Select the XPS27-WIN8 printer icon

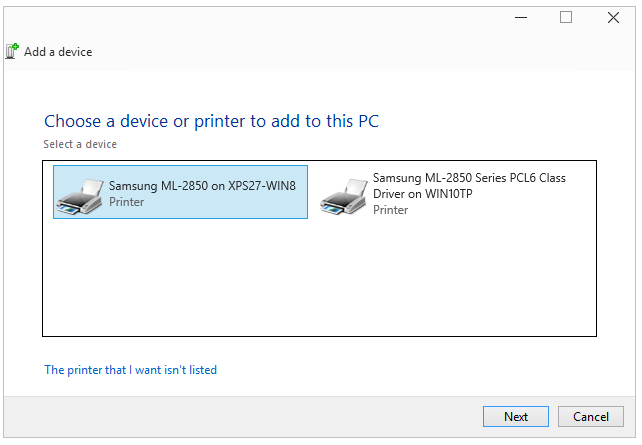point(80,197)
